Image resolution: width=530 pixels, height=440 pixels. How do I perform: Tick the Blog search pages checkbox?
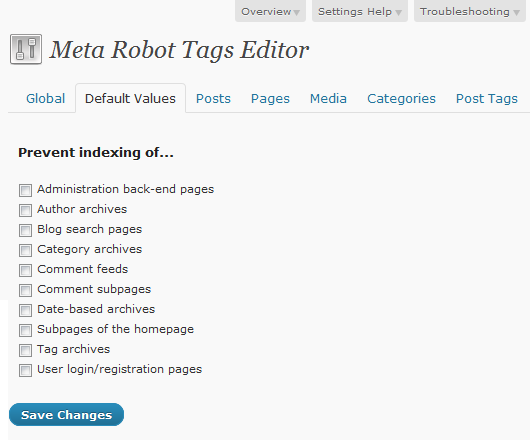[25, 230]
